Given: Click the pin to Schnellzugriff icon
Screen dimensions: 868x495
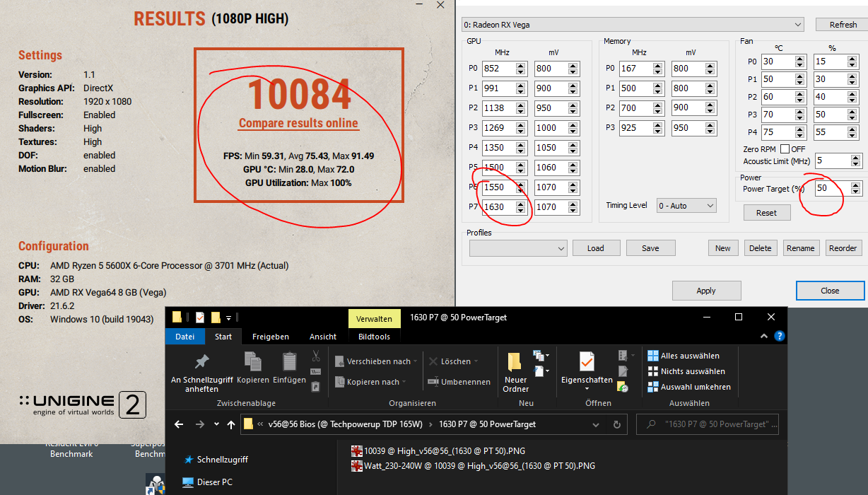Looking at the screenshot, I should (201, 361).
